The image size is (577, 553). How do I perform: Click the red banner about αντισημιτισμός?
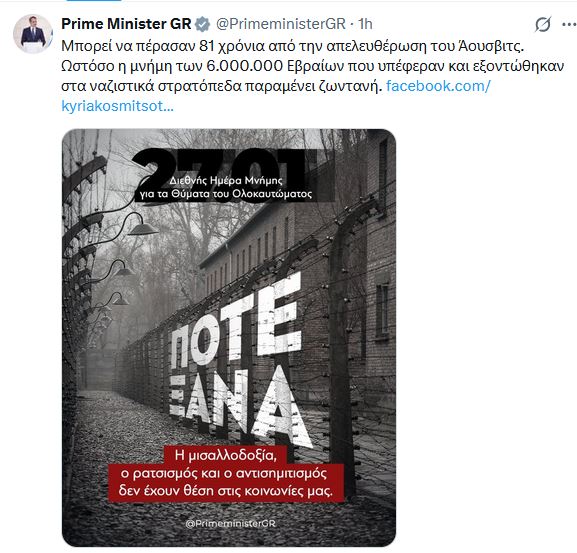[x=226, y=474]
